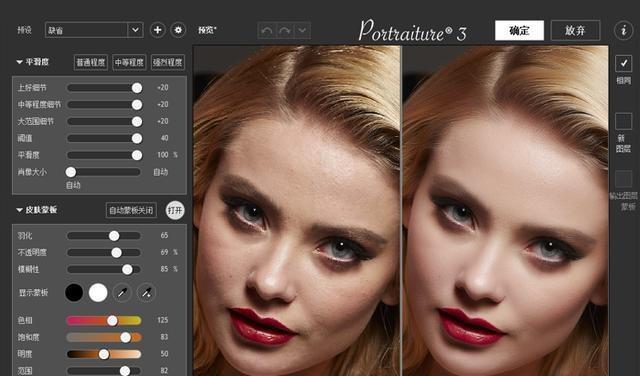This screenshot has width=640, height=376.
Task: Open the history dropdown beside redo
Action: (x=302, y=31)
